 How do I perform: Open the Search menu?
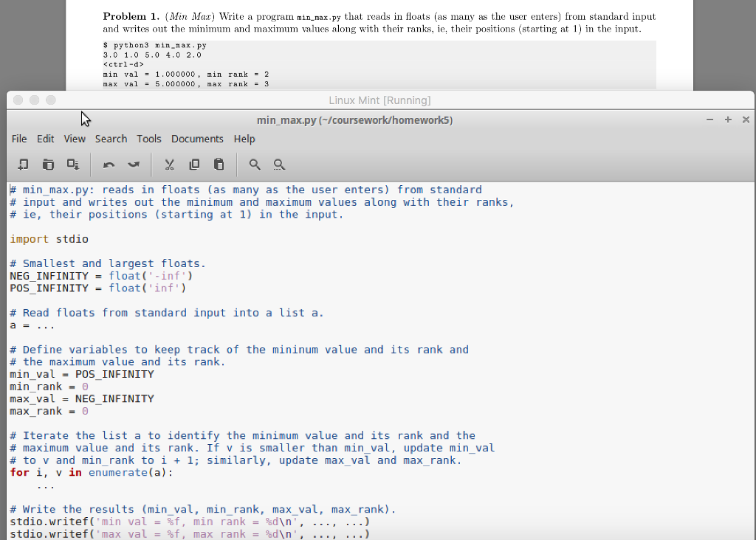tap(111, 139)
